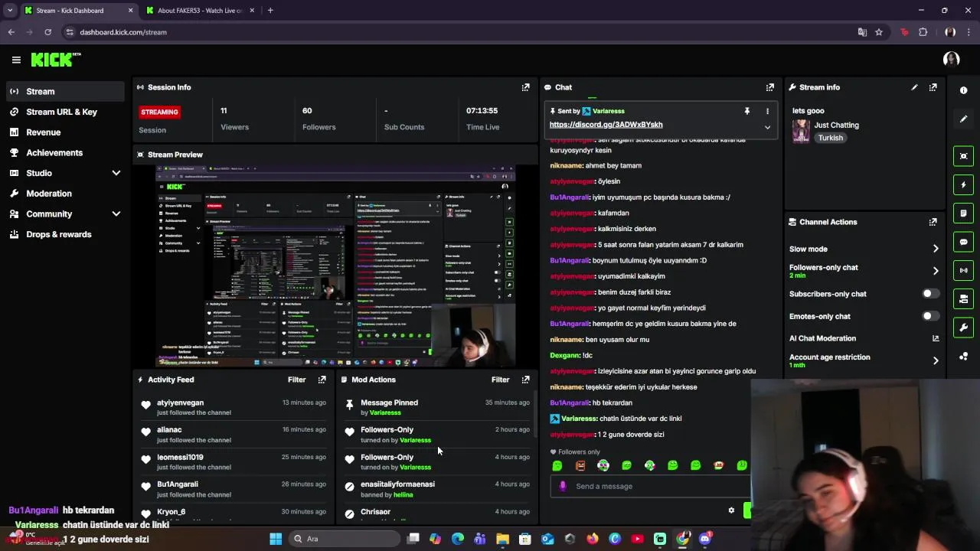Open Variaresss profile on Message Pinned entry
Image resolution: width=980 pixels, height=551 pixels.
(385, 412)
